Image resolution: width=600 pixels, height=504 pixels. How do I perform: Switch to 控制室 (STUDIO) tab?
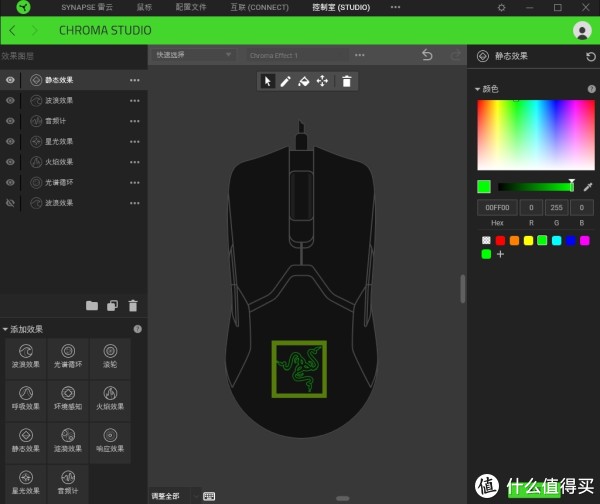click(x=341, y=7)
